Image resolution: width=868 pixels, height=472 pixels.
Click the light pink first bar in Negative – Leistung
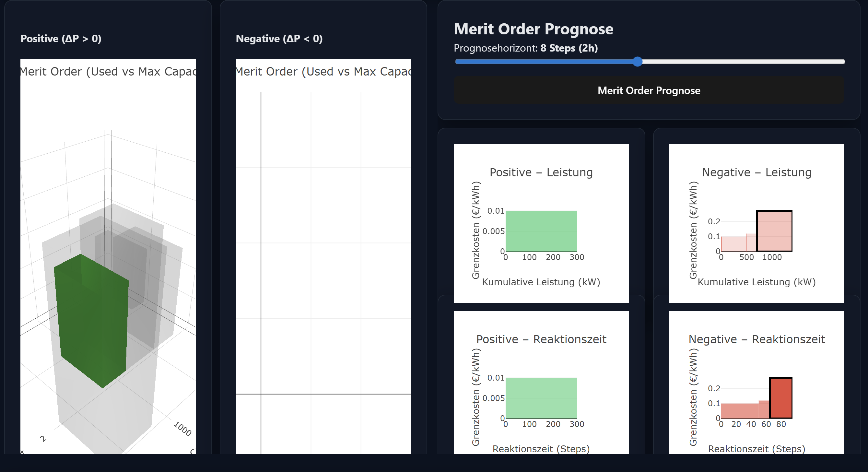click(x=733, y=244)
